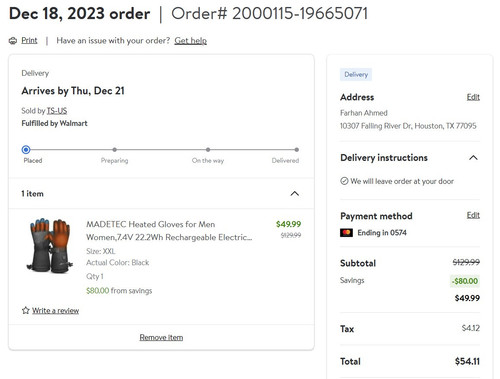Click the Placed status circle on tracker
This screenshot has width=500, height=379.
(26, 150)
